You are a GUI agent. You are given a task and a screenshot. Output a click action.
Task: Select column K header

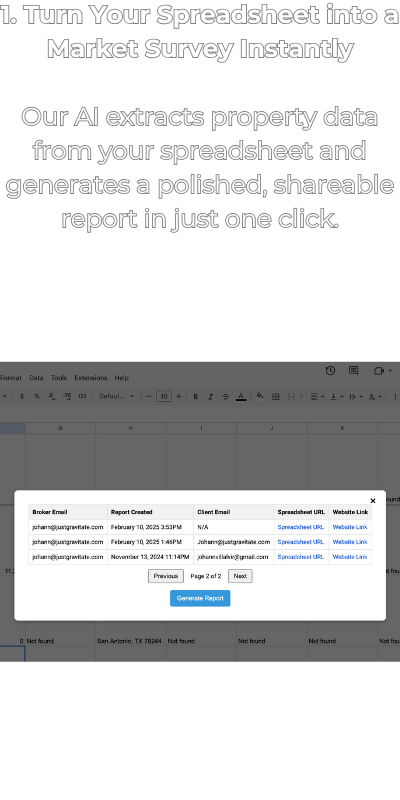342,428
